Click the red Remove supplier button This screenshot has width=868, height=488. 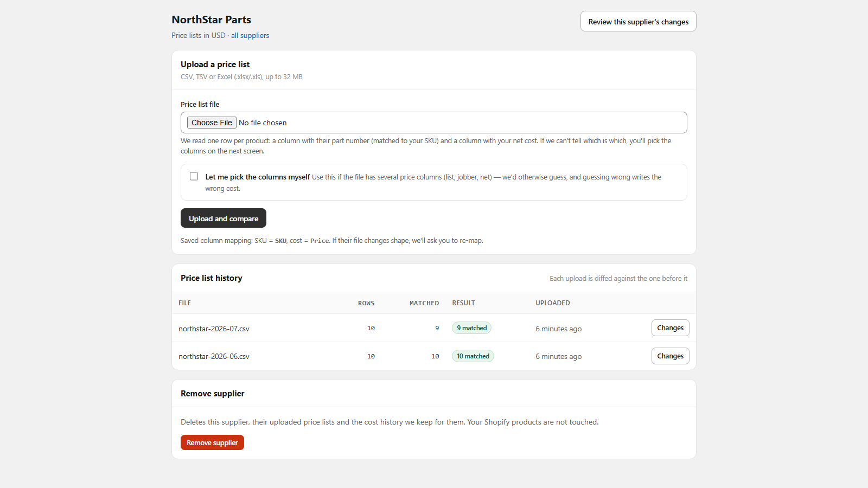(x=212, y=442)
